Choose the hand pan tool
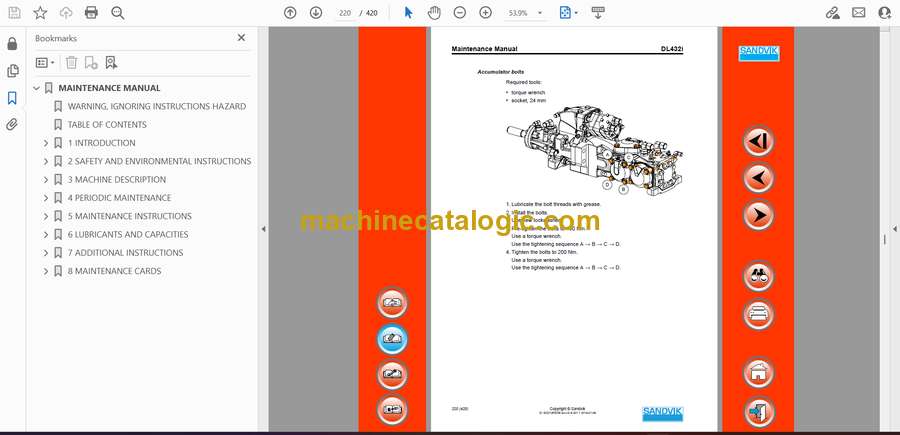900x435 pixels. [434, 13]
